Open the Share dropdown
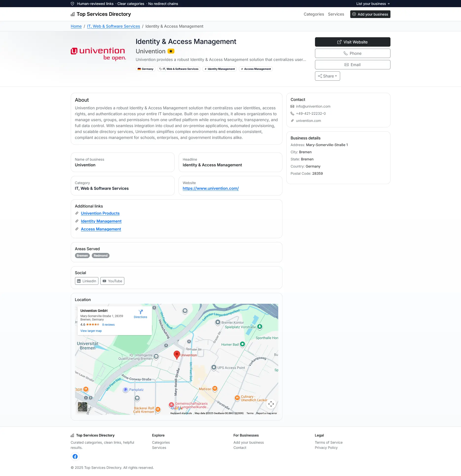Screen dimensions: 461x476 click(327, 76)
